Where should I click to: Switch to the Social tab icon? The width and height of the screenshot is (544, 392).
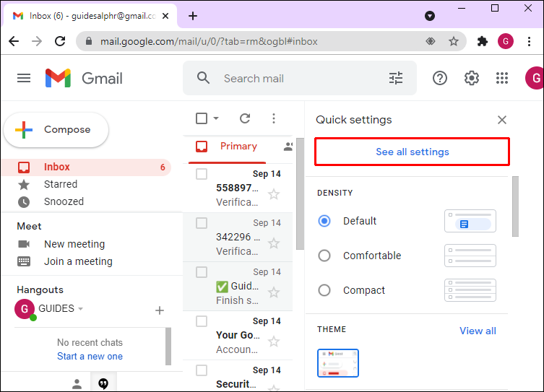288,147
